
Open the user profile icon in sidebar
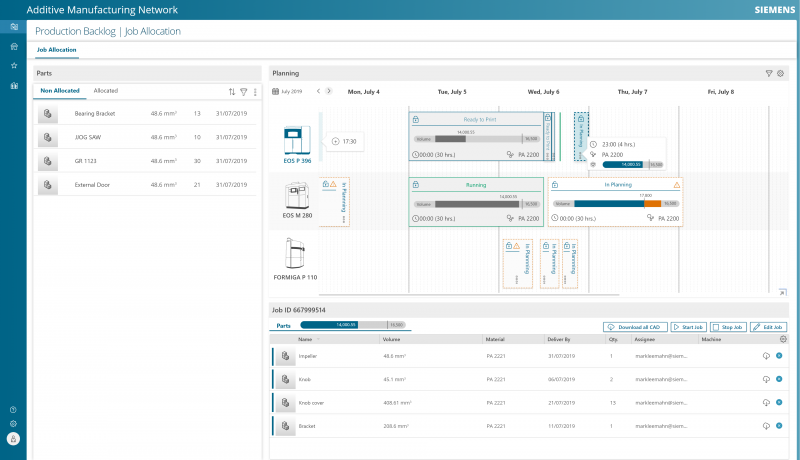13,439
